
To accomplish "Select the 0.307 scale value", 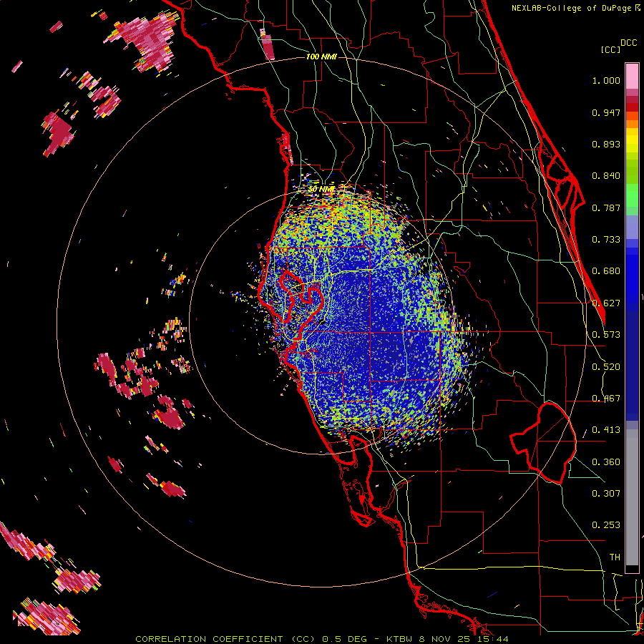I will pos(606,493).
